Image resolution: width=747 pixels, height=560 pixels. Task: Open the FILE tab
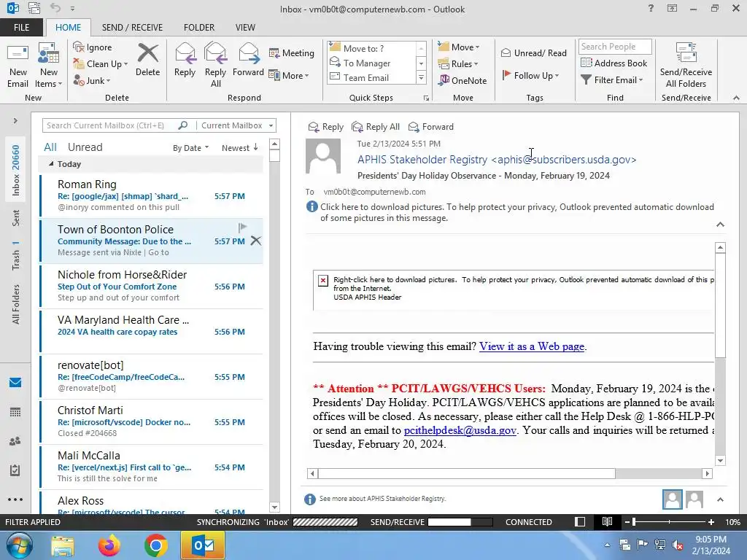pyautogui.click(x=21, y=27)
